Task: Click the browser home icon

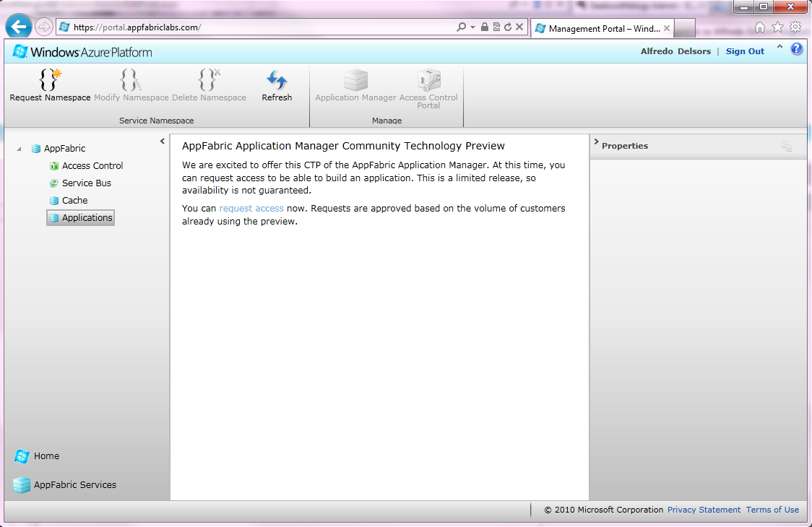Action: coord(760,27)
